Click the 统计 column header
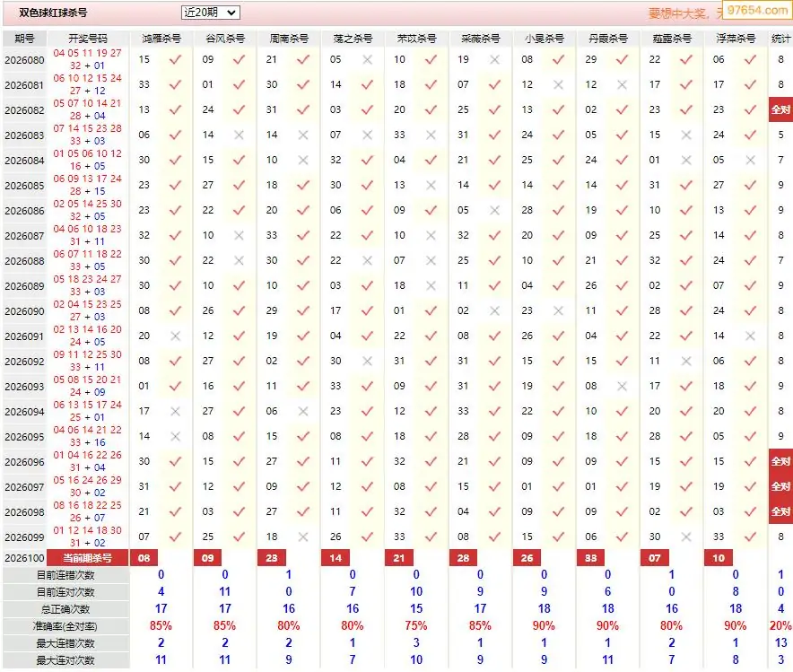Image resolution: width=793 pixels, height=672 pixels. (780, 39)
